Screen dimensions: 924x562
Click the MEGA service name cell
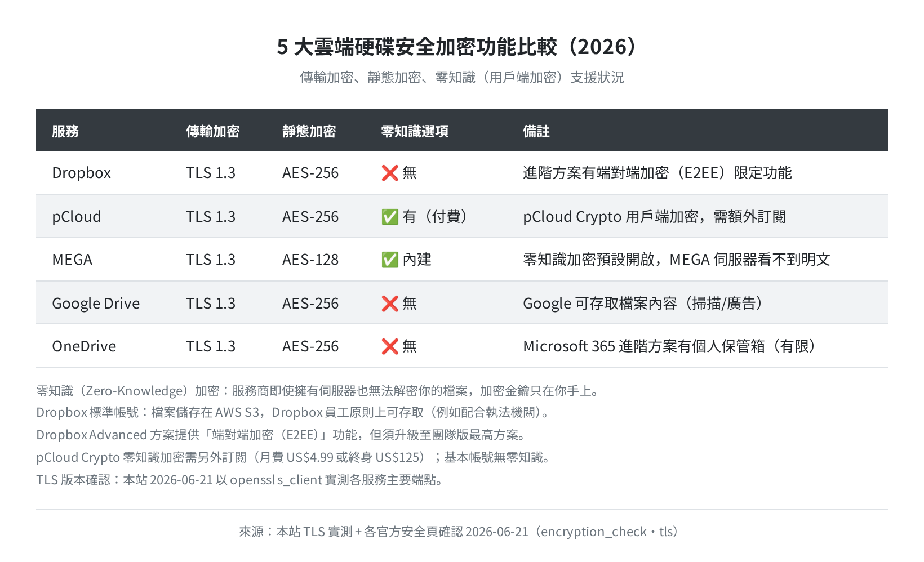(72, 260)
